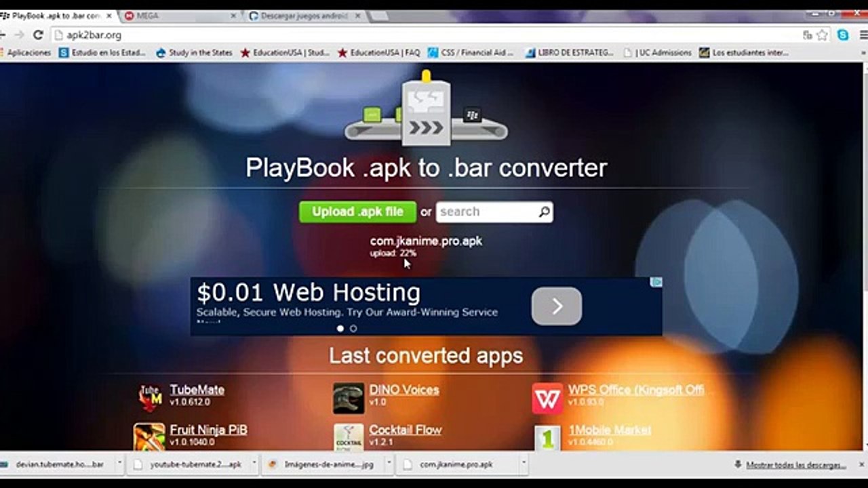Open the Fruit Ninja PiB app icon

(x=149, y=436)
